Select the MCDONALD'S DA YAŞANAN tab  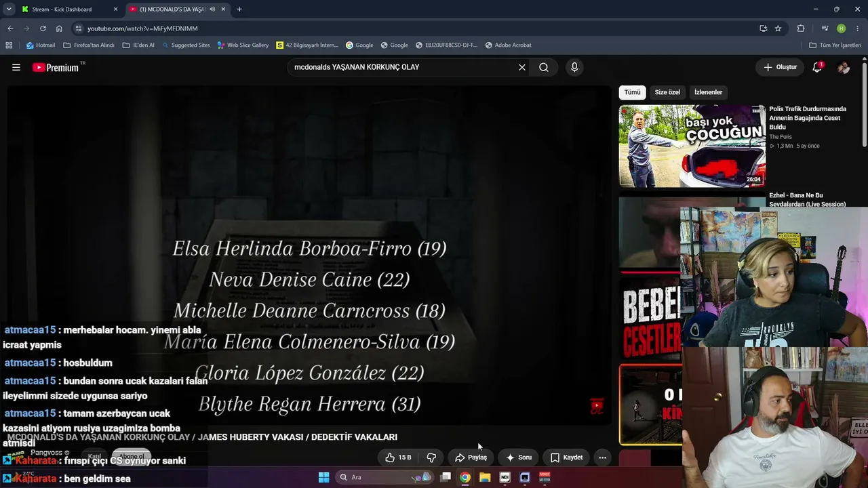[x=179, y=9]
